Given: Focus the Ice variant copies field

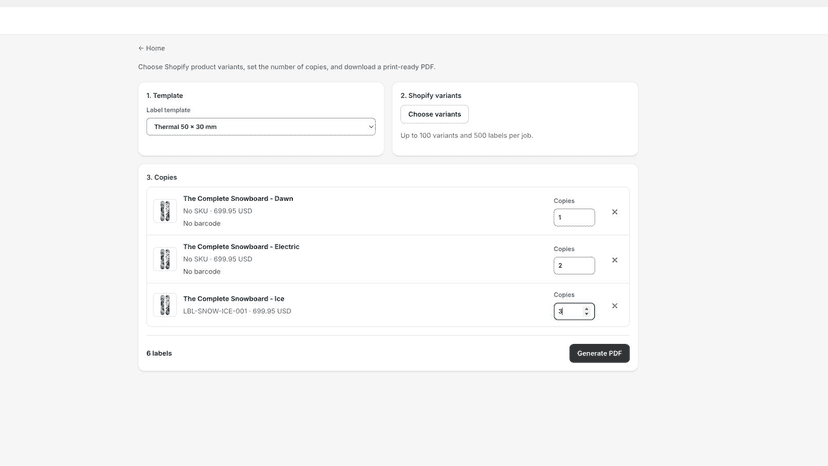Looking at the screenshot, I should click(574, 311).
